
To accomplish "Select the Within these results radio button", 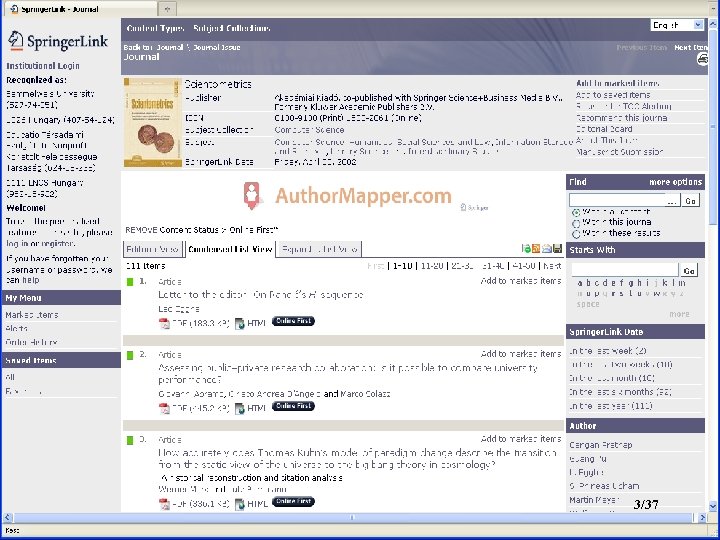I will pos(576,234).
